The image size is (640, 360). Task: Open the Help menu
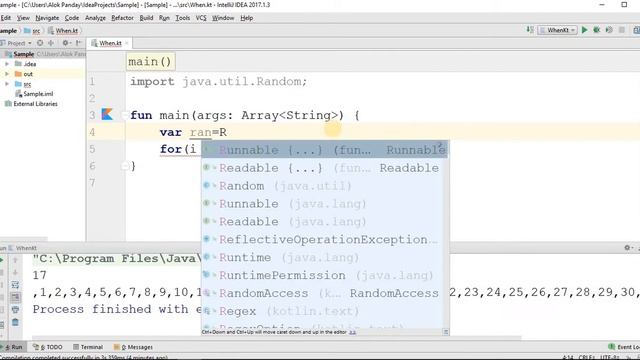point(247,18)
